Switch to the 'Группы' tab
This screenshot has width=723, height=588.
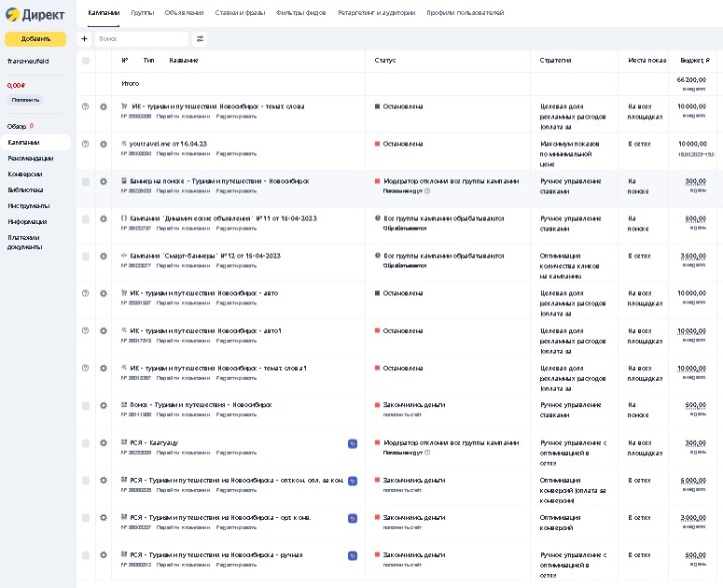pos(142,13)
